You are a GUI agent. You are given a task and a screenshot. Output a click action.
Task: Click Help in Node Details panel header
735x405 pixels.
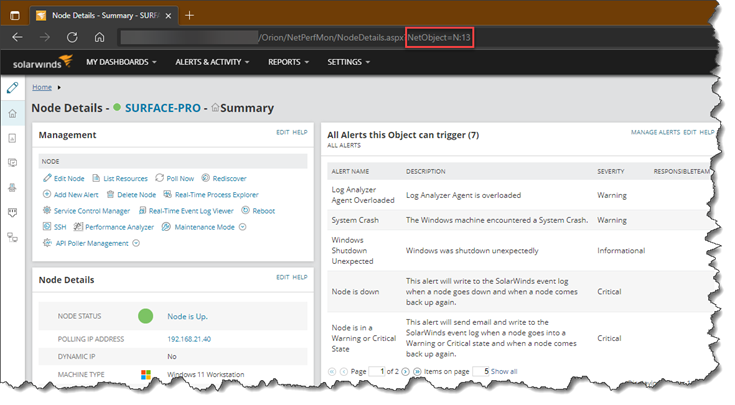point(300,277)
